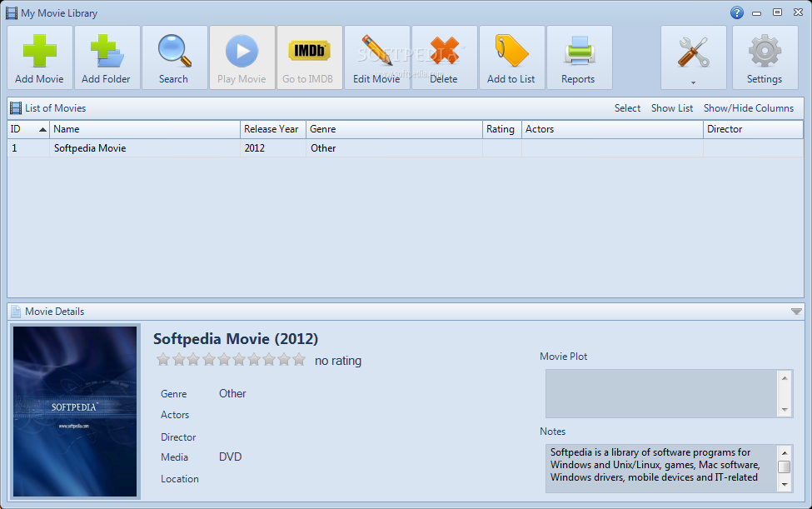Click Notes scrollbar up arrow

pos(785,453)
